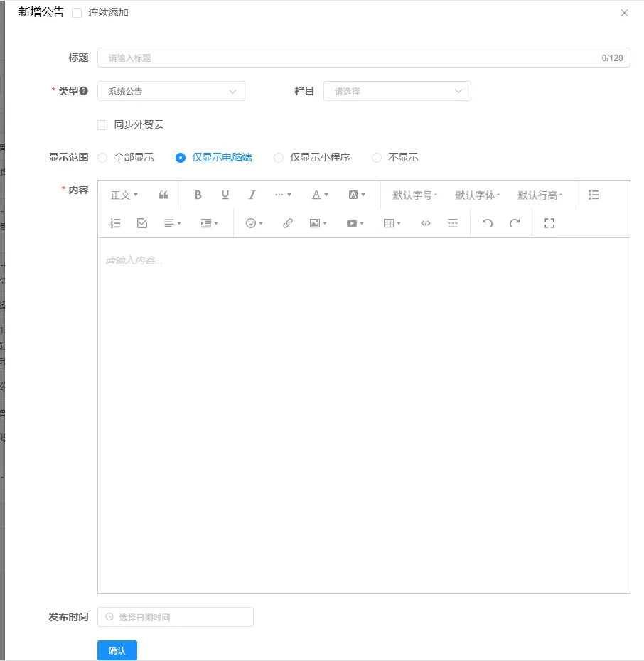Check the 同步外贸云 option
The width and height of the screenshot is (644, 661).
pyautogui.click(x=102, y=125)
